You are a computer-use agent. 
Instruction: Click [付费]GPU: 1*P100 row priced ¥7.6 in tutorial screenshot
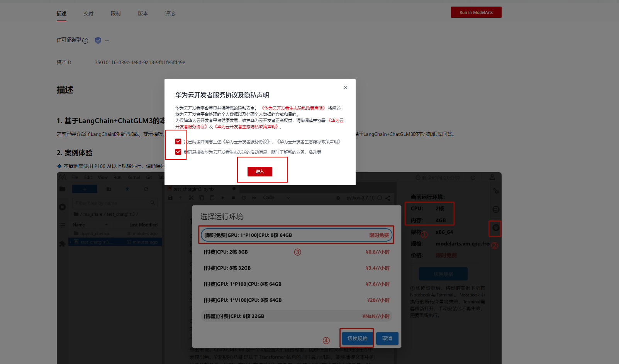(x=296, y=284)
